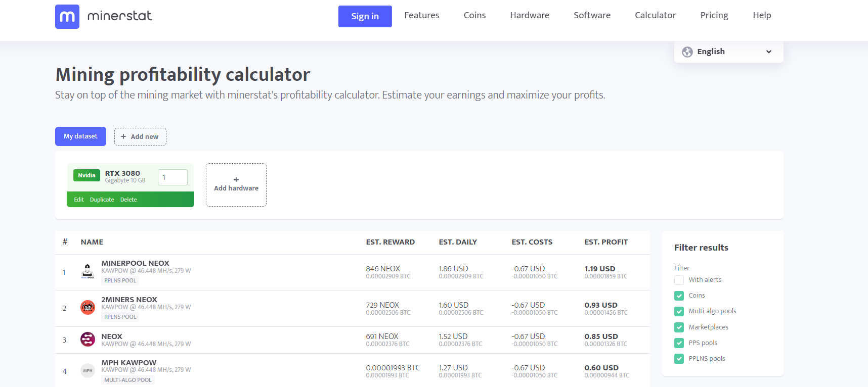Open the Hardware menu item
Image resolution: width=868 pixels, height=387 pixels.
tap(529, 16)
